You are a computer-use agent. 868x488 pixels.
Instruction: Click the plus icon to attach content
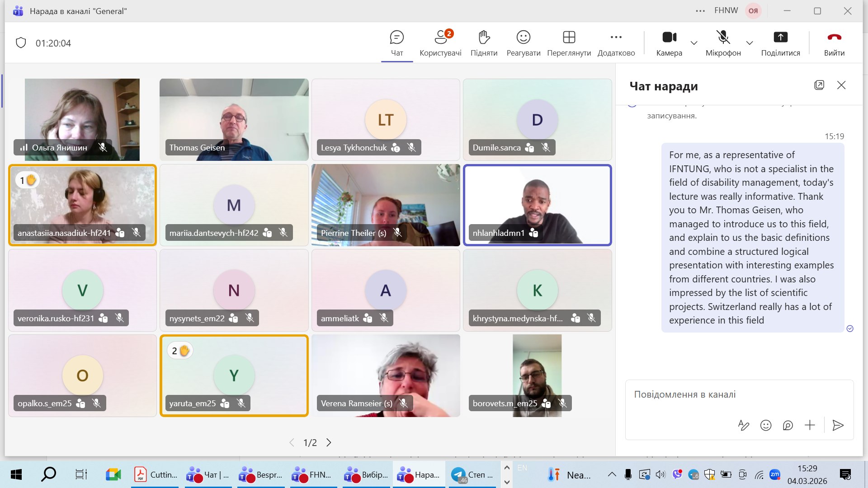(810, 425)
